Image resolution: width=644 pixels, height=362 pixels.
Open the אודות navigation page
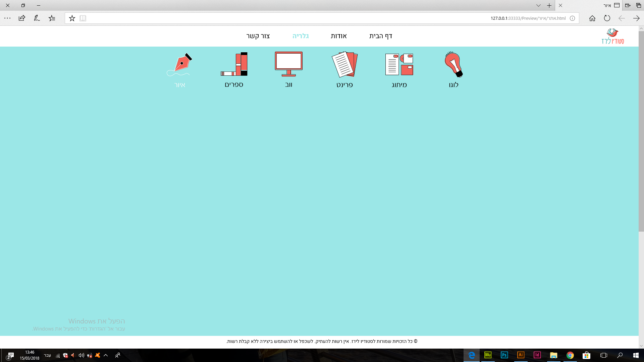pos(339,36)
